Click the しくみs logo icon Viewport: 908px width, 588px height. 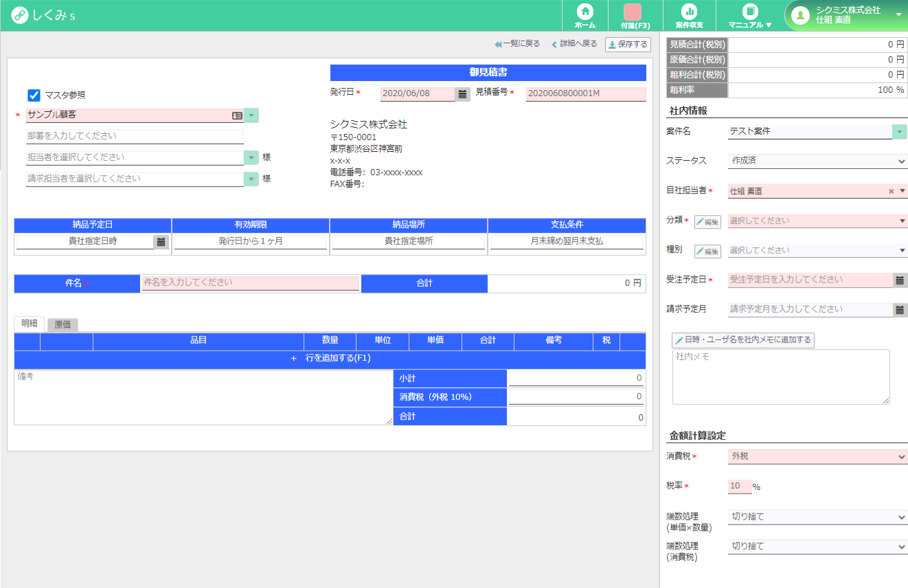coord(20,15)
